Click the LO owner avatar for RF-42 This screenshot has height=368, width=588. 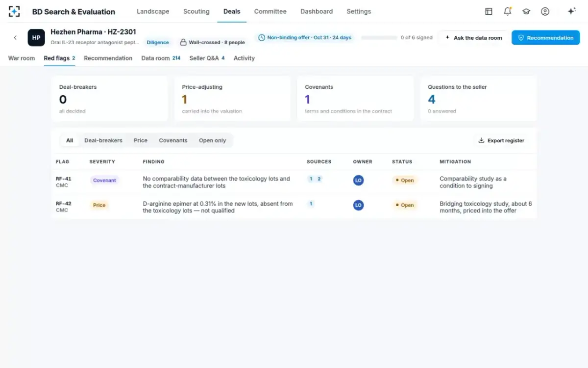(358, 205)
